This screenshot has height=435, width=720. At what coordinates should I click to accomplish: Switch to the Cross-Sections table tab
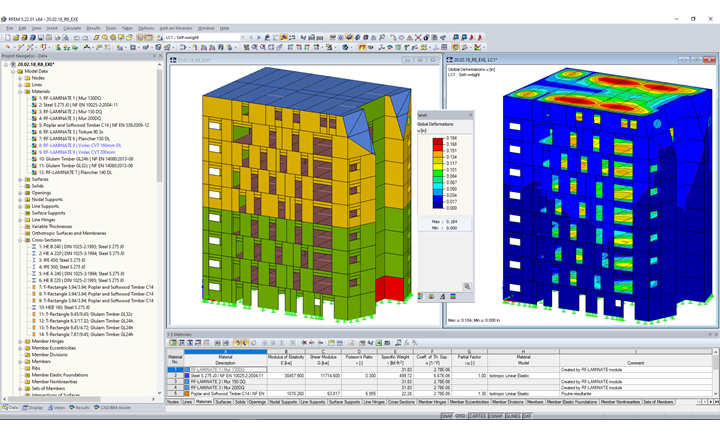pyautogui.click(x=401, y=402)
